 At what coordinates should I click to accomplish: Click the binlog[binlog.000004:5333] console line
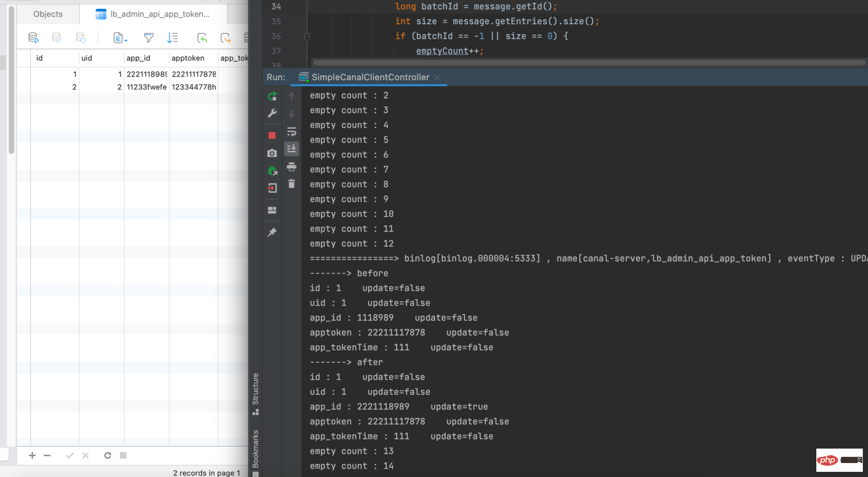point(588,258)
